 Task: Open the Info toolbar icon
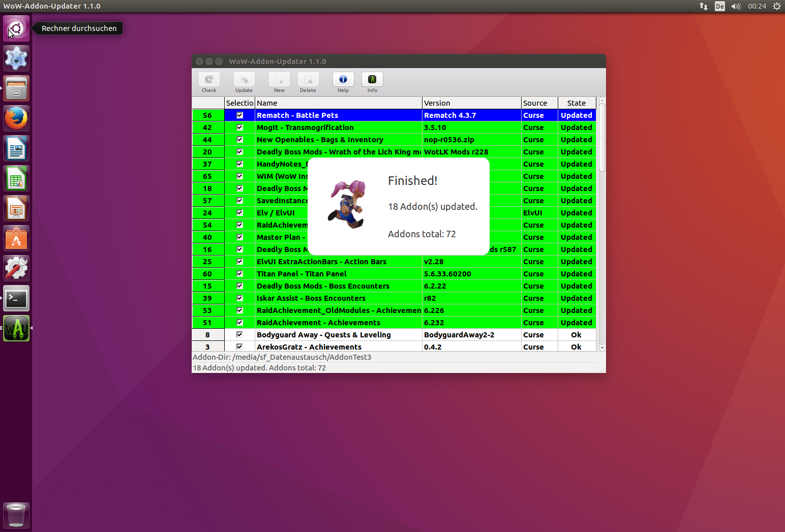click(372, 80)
